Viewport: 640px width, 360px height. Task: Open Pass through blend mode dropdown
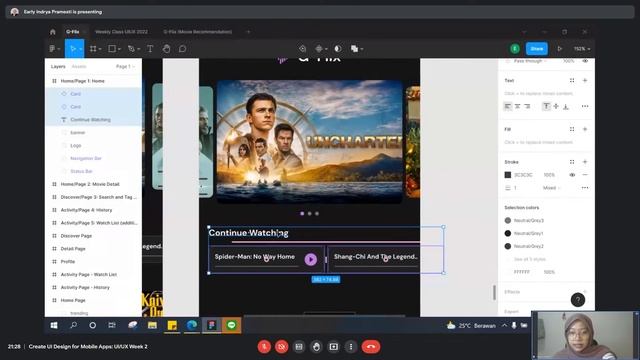(x=529, y=61)
